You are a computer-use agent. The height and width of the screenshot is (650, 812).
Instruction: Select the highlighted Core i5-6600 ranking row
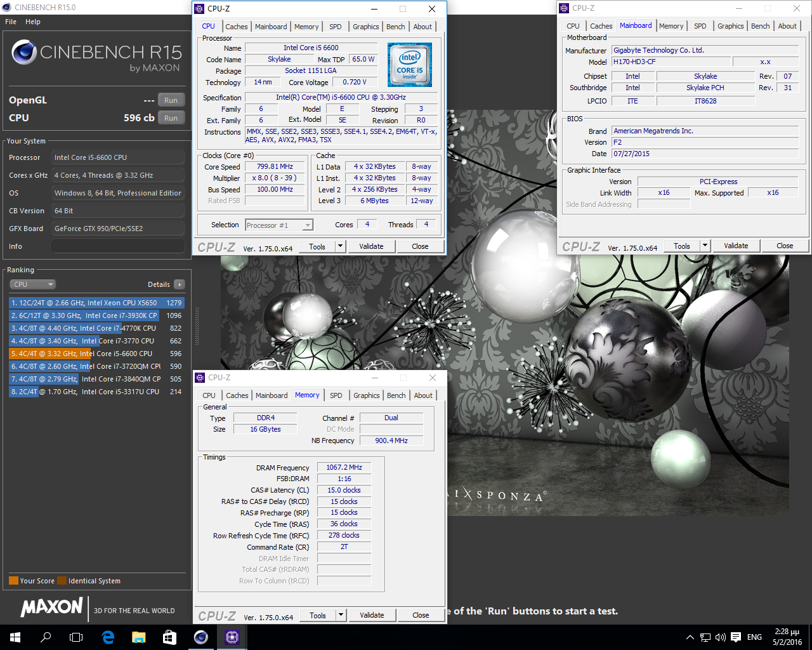click(96, 354)
